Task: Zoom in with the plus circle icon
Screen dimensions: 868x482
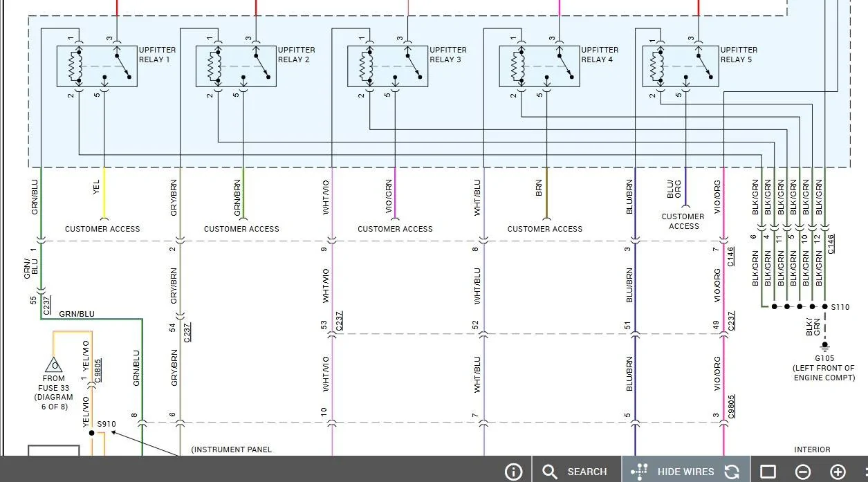Action: (838, 472)
